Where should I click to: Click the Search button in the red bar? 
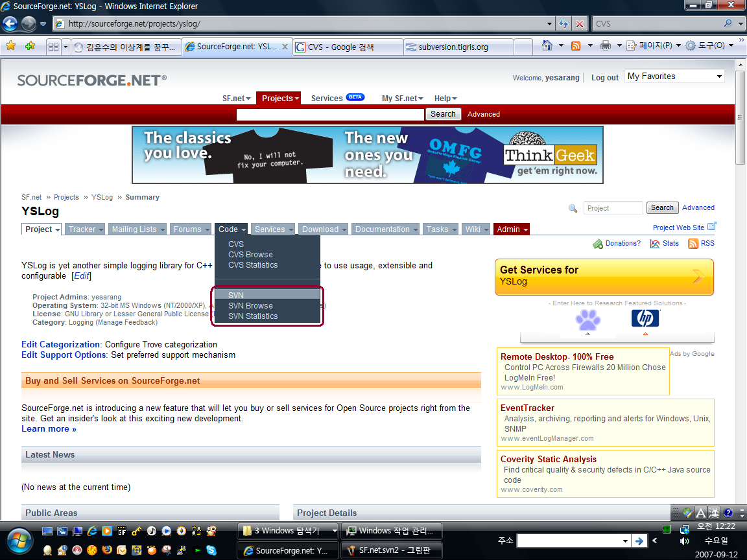(443, 114)
